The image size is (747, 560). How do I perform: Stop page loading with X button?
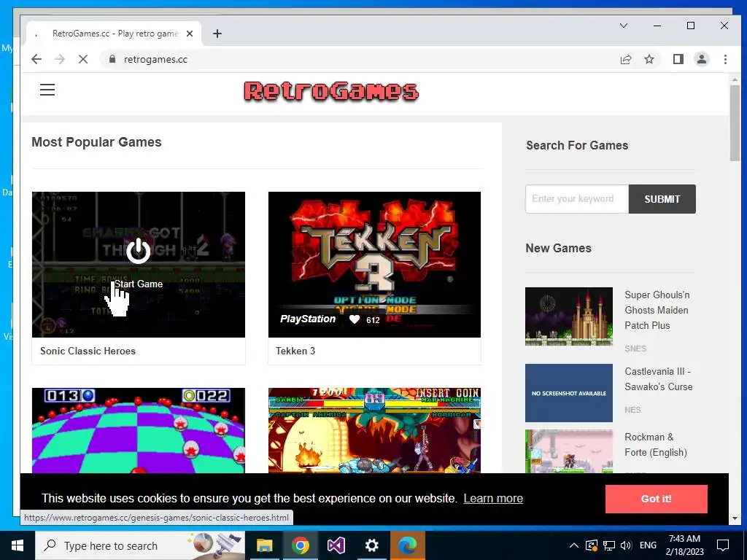[x=83, y=59]
